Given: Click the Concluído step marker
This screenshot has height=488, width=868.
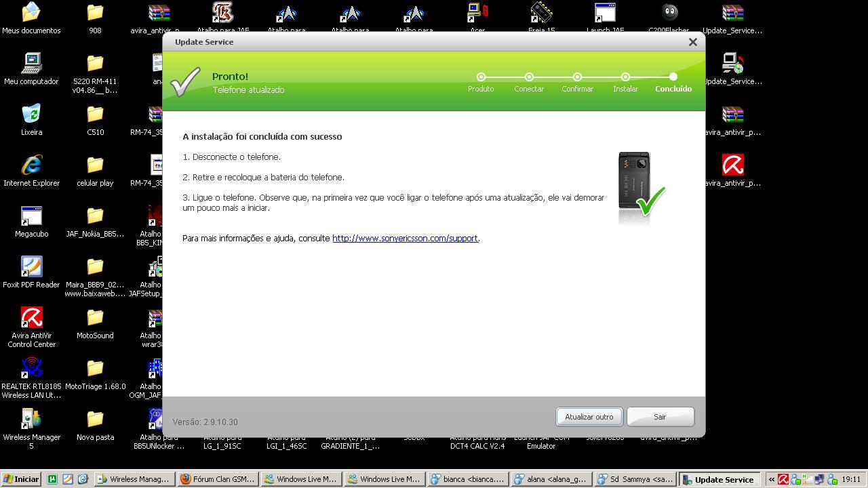Looking at the screenshot, I should coord(673,77).
